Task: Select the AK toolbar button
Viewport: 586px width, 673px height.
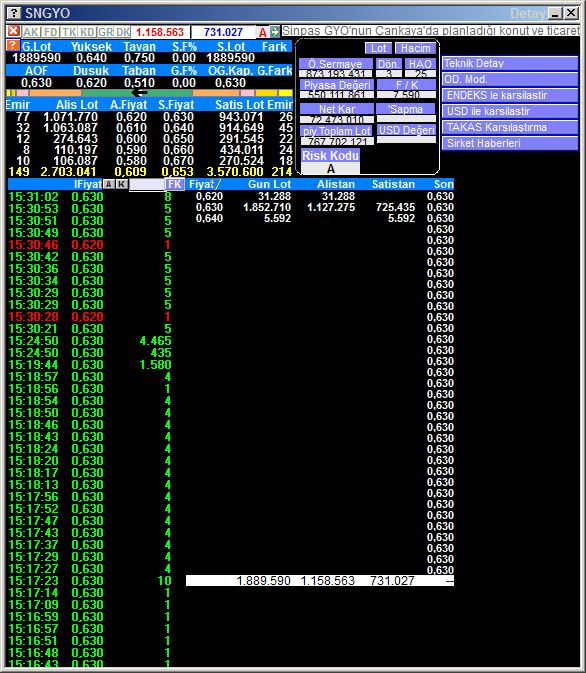Action: pyautogui.click(x=31, y=32)
